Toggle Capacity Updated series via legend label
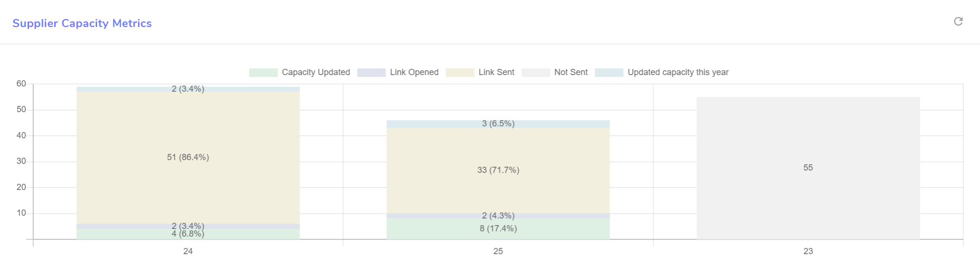980x276 pixels. [x=315, y=72]
